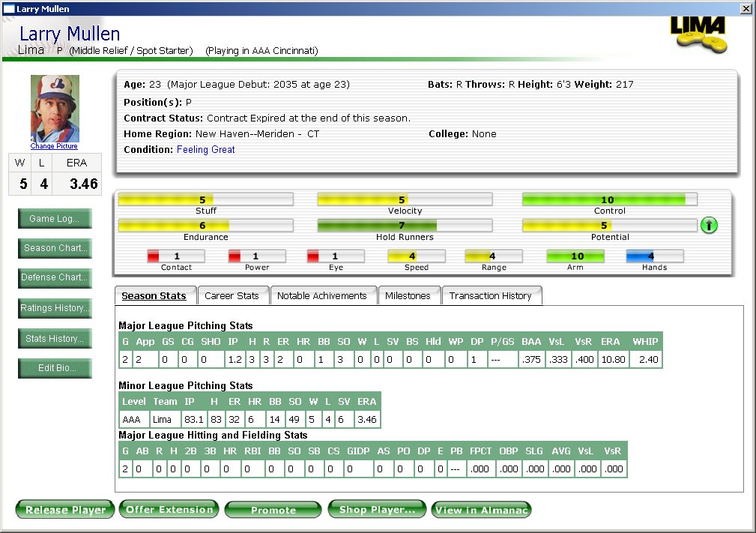Click the 'Feeling Great' condition text
Screen dimensions: 756x533
[x=206, y=149]
